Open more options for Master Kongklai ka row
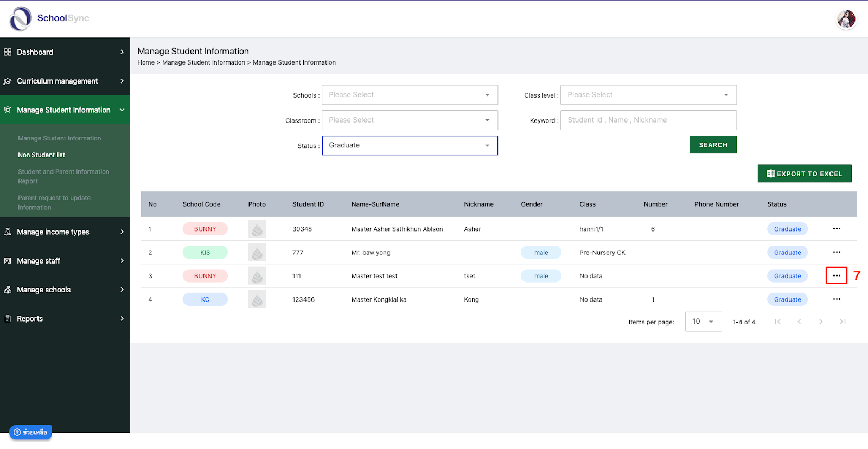 point(837,299)
